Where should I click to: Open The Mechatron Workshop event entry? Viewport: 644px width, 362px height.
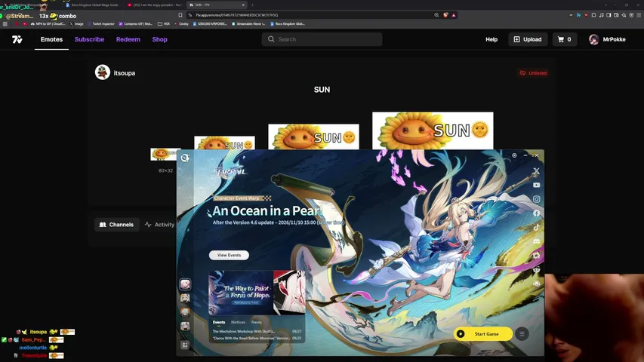(x=257, y=331)
